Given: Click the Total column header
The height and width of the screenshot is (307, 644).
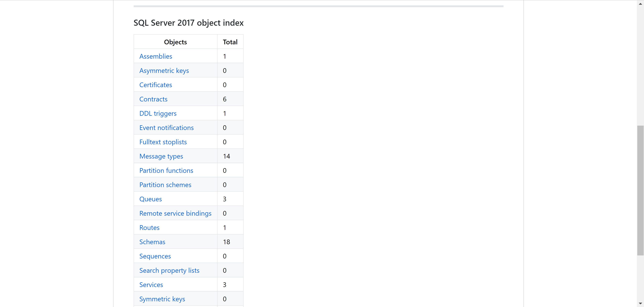Looking at the screenshot, I should pyautogui.click(x=230, y=42).
